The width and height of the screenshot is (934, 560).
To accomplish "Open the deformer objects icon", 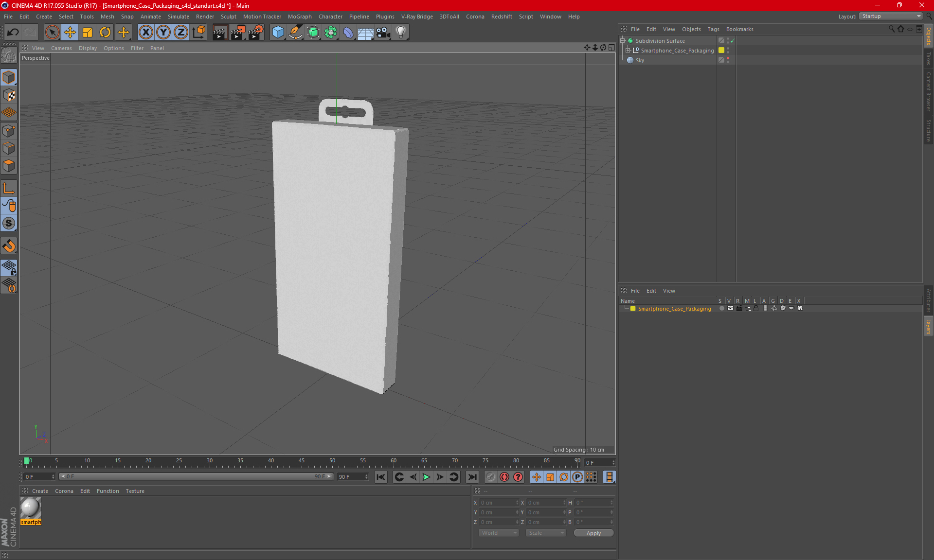I will pos(348,33).
